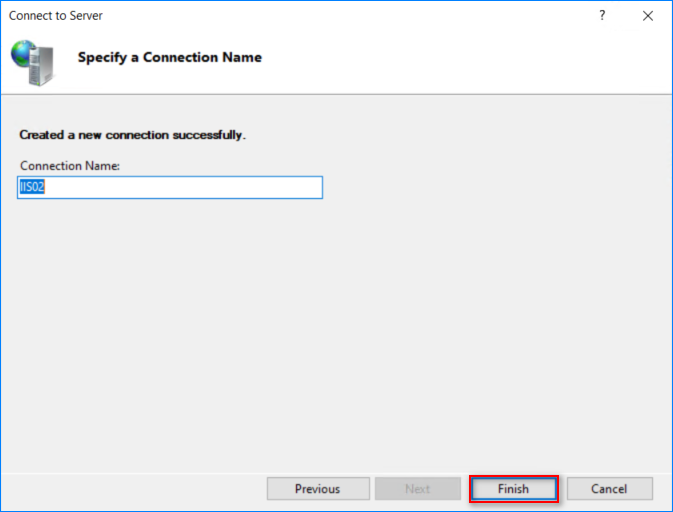This screenshot has width=673, height=512.
Task: Click into the Connection Name text box
Action: tap(170, 188)
